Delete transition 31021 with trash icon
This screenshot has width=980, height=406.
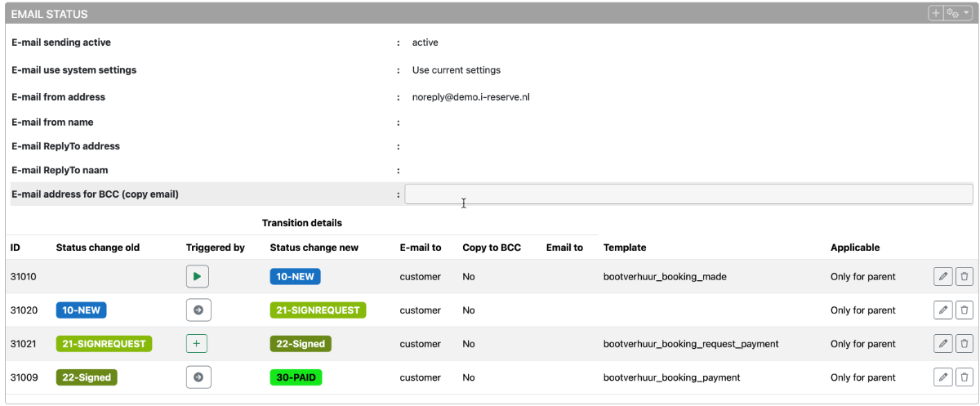964,344
